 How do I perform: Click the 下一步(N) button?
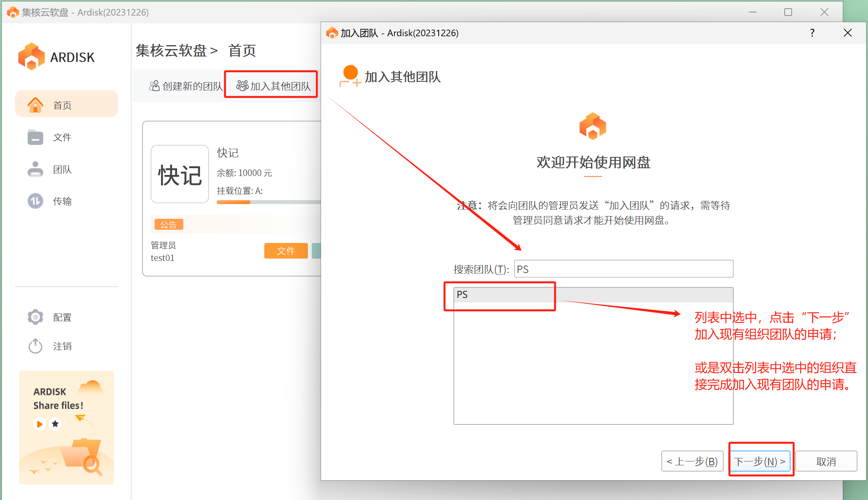pos(759,461)
